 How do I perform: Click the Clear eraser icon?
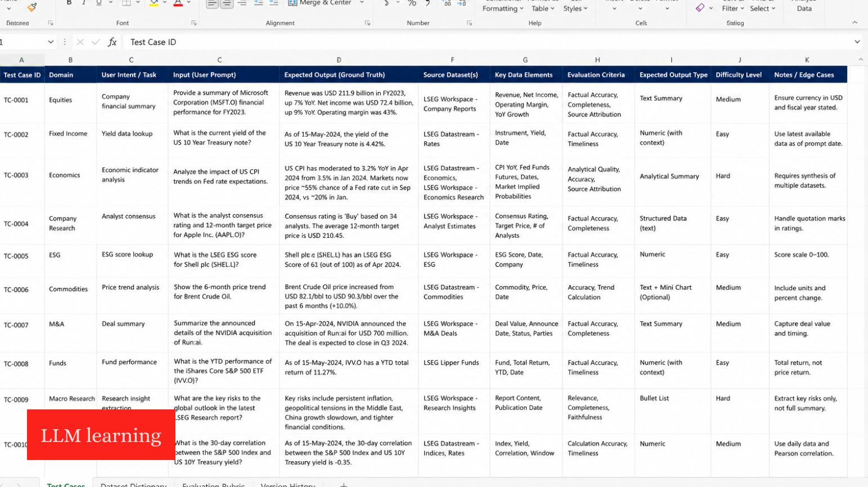point(700,7)
